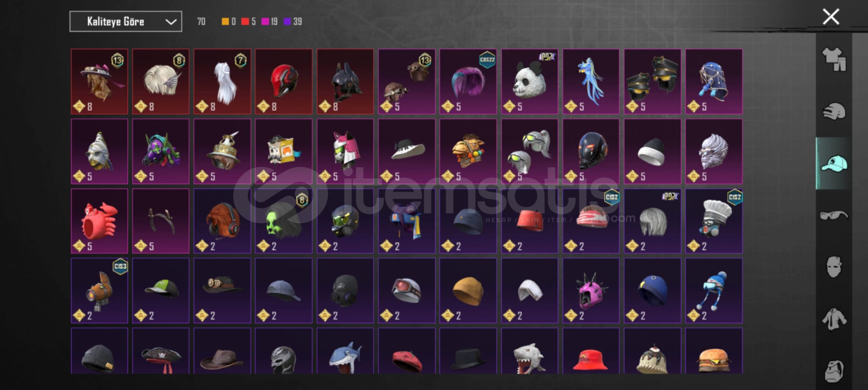This screenshot has height=390, width=868.
Task: Select the cap headwear category icon
Action: click(834, 164)
